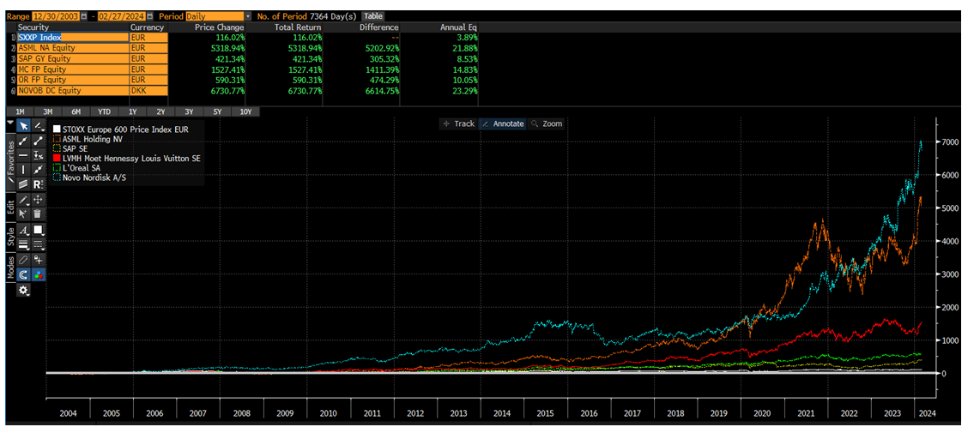Toggle Annotate mode on the chart
Screen dimensions: 980x439
[503, 123]
